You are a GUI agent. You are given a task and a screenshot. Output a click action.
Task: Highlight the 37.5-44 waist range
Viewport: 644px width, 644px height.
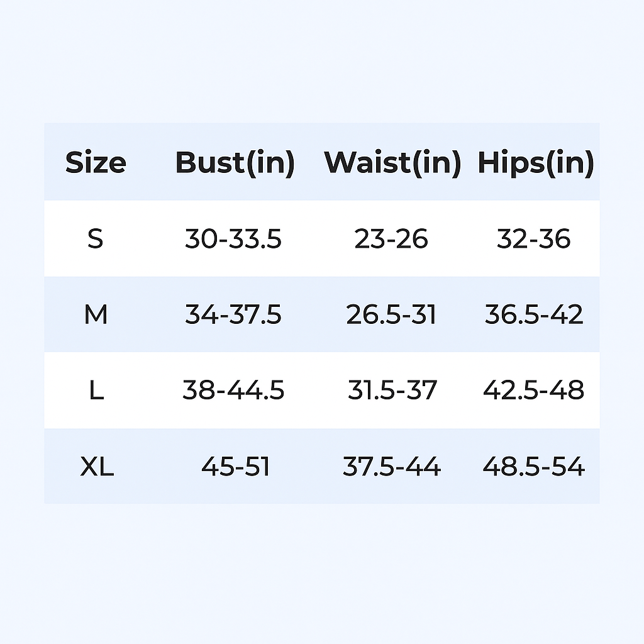point(392,467)
